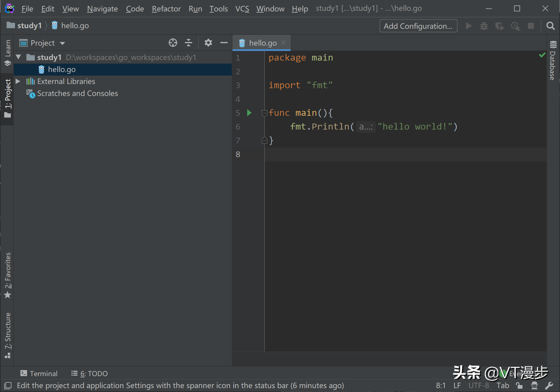Open the 2: Favorites tool window

click(x=8, y=275)
